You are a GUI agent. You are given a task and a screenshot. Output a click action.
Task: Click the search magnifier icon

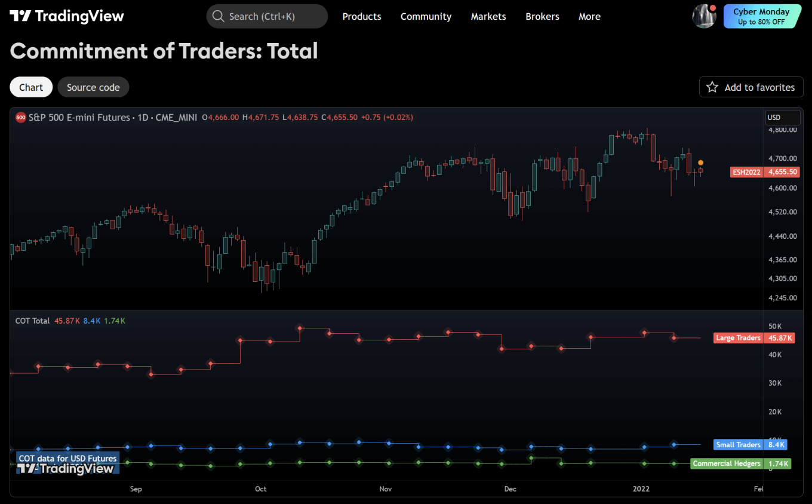(x=218, y=16)
